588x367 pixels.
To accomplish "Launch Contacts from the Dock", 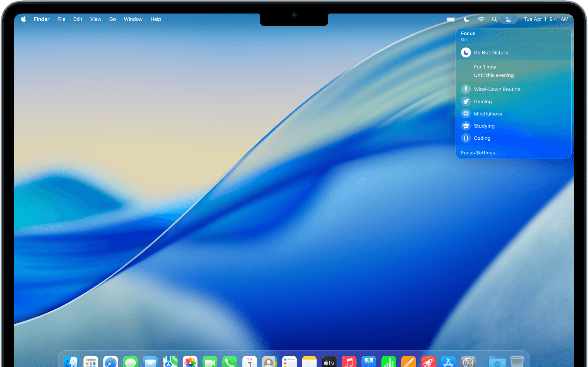I will [269, 362].
